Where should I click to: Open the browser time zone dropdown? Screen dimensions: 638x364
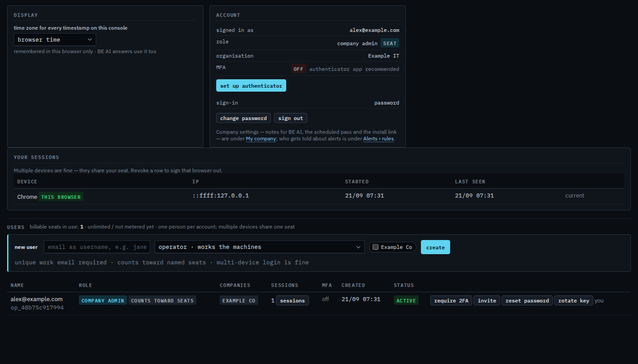[x=55, y=39]
